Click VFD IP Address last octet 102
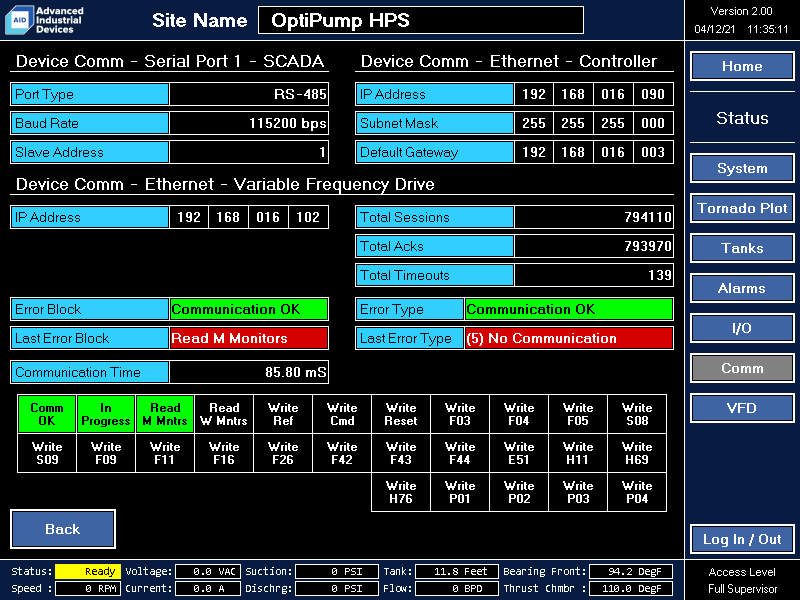 [308, 217]
